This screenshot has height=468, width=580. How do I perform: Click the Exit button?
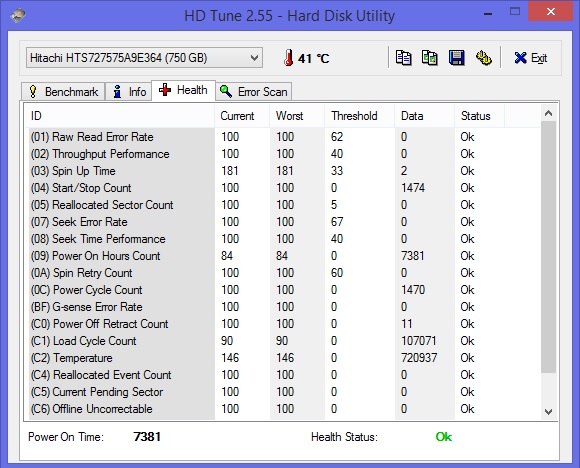coord(531,58)
